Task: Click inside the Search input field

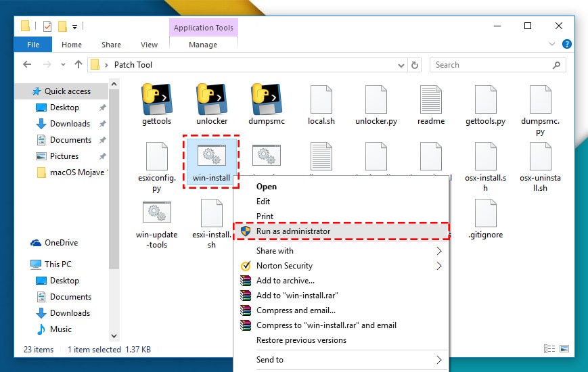Action: tap(491, 65)
